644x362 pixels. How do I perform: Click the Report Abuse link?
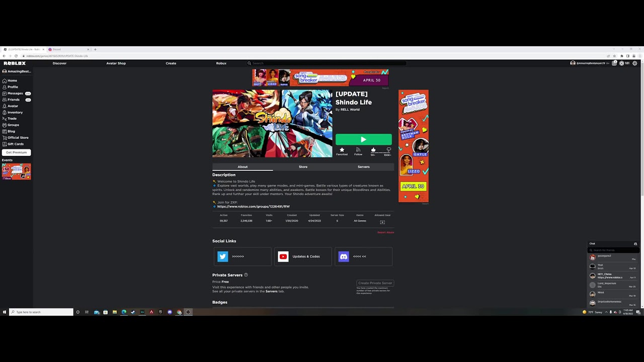click(386, 232)
